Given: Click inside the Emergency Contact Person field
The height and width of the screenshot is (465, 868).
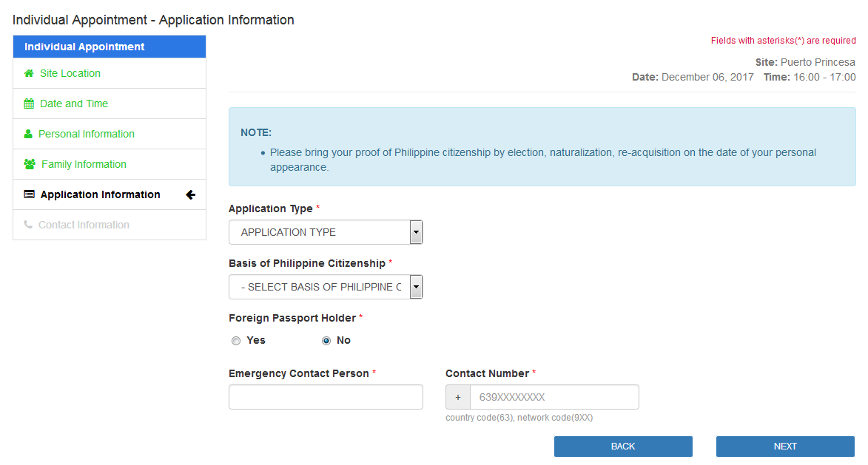Looking at the screenshot, I should [x=326, y=397].
